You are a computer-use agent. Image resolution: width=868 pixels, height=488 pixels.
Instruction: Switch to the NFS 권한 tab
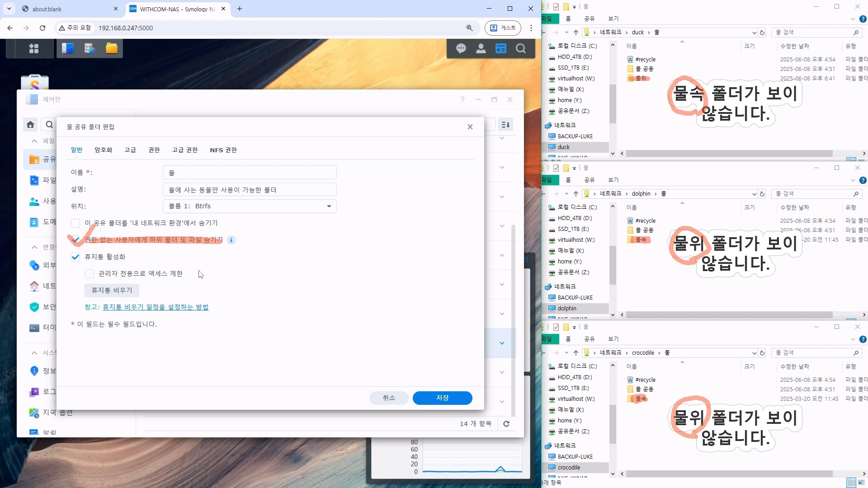(x=223, y=150)
